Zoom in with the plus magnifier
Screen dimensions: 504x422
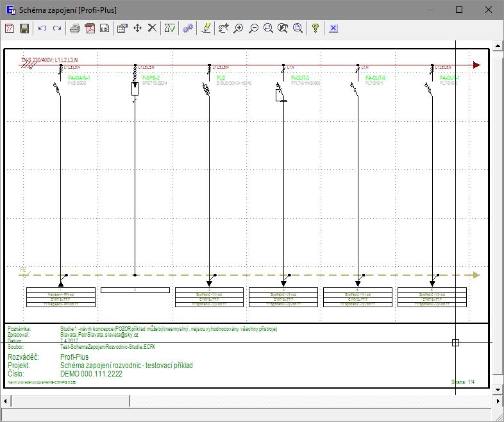coord(238,28)
